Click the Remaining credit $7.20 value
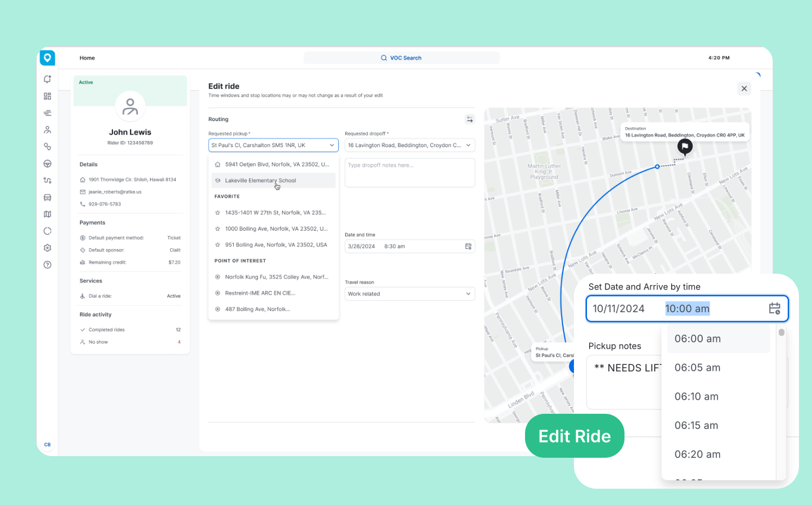Screen dimensions: 812x505 174,262
